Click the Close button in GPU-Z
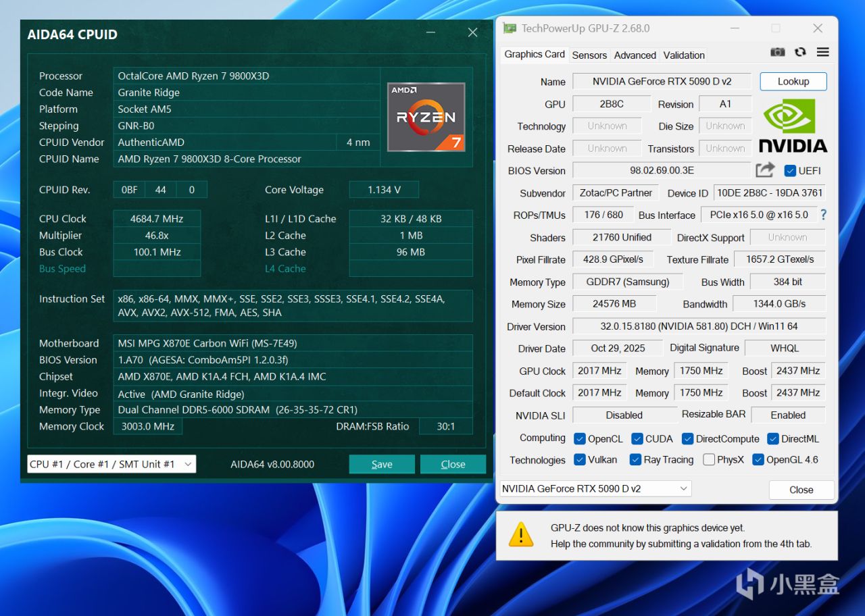Screen dimensions: 865x616 pyautogui.click(x=801, y=490)
